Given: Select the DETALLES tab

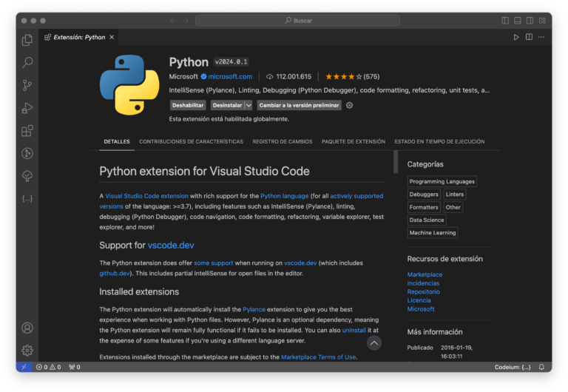Looking at the screenshot, I should pyautogui.click(x=117, y=141).
